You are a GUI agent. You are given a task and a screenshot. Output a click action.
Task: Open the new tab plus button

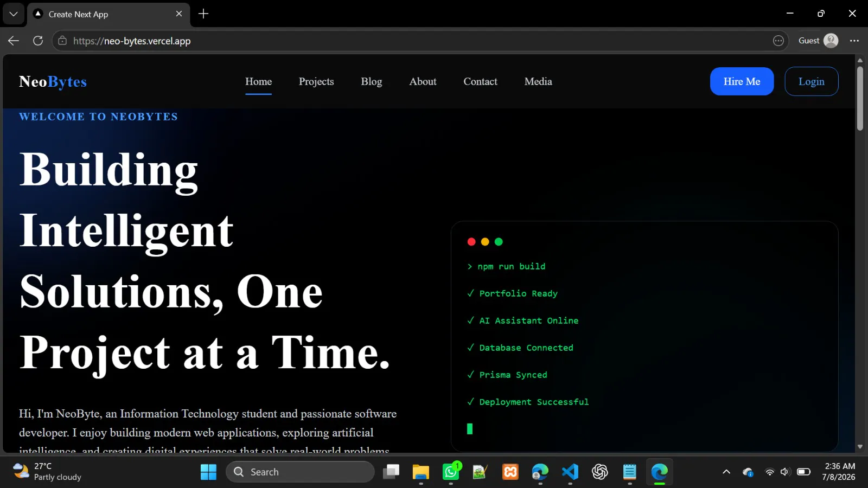(203, 14)
